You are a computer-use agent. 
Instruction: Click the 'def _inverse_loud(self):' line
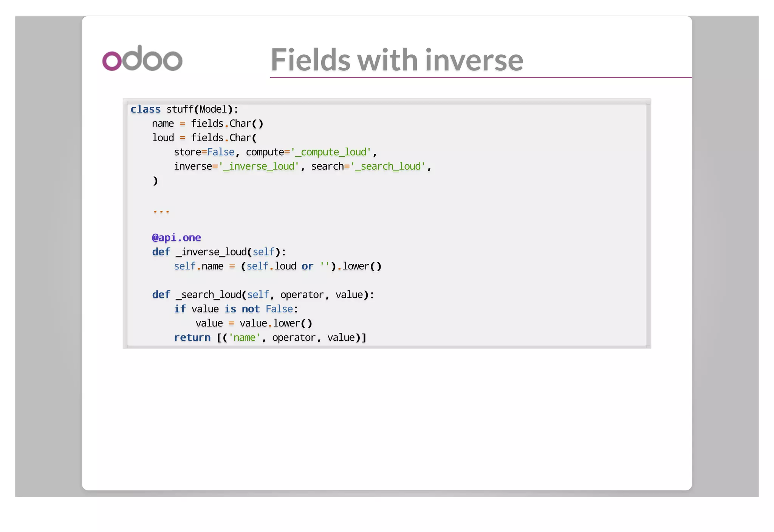(219, 252)
